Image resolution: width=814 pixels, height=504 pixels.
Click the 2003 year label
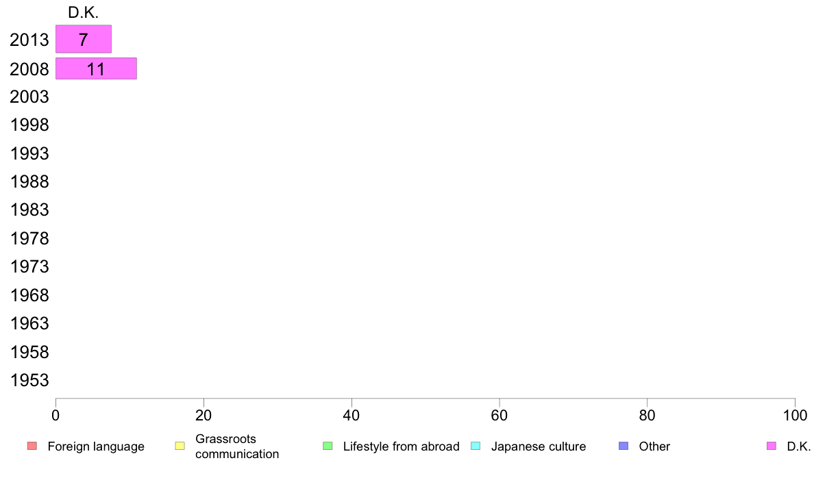pyautogui.click(x=29, y=97)
